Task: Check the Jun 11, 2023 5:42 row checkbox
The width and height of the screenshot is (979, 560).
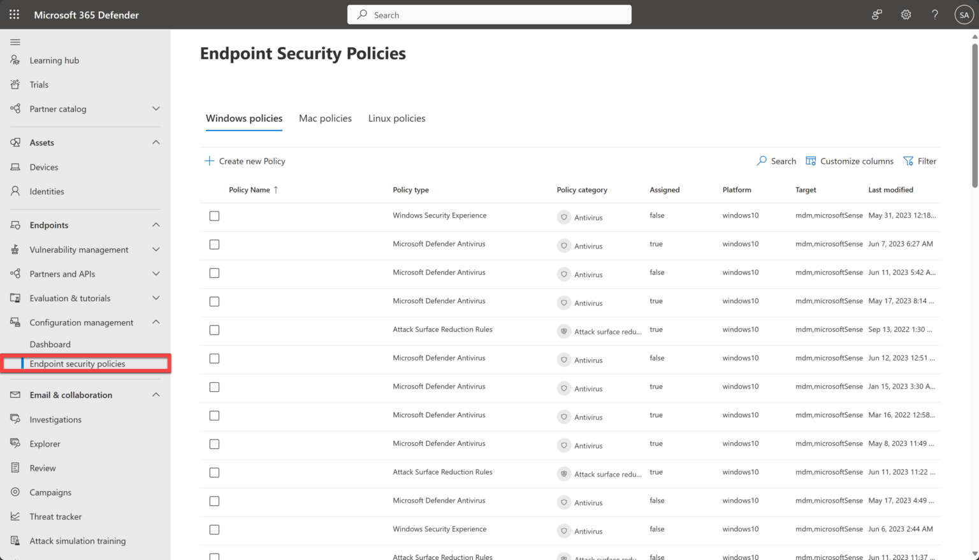Action: pyautogui.click(x=214, y=273)
